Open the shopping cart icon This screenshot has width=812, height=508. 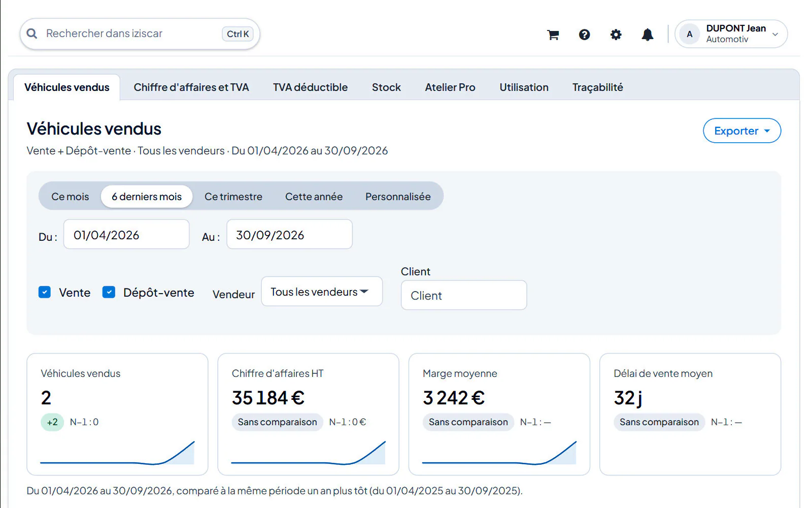point(553,35)
